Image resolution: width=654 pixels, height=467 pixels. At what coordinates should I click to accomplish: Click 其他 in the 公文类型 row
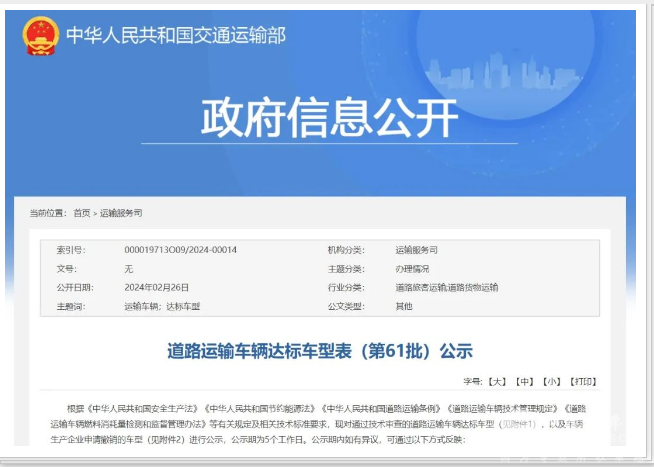click(x=404, y=306)
